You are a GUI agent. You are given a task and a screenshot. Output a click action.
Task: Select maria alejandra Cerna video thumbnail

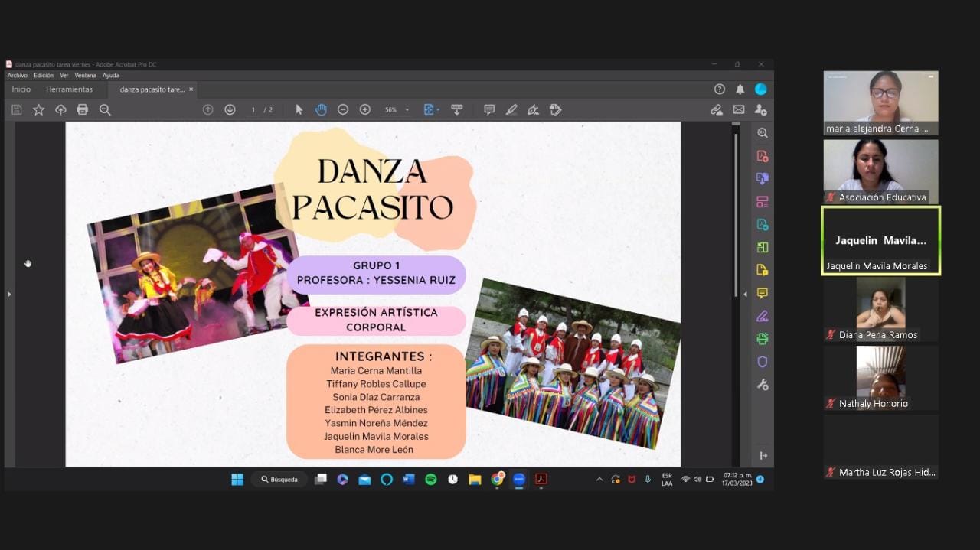[x=880, y=103]
